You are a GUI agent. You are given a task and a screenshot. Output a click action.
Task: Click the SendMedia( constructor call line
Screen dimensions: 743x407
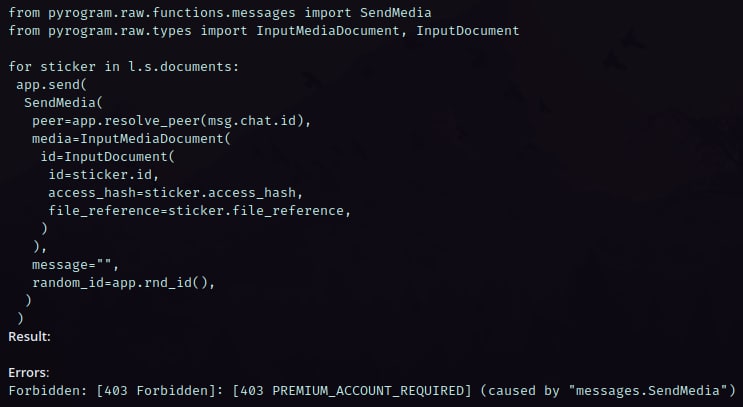pyautogui.click(x=60, y=103)
